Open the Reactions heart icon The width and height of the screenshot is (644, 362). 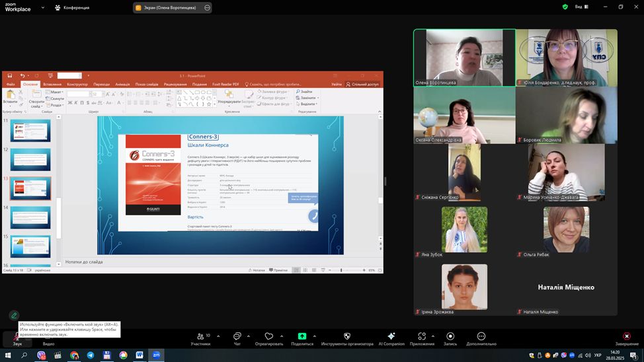[269, 337]
